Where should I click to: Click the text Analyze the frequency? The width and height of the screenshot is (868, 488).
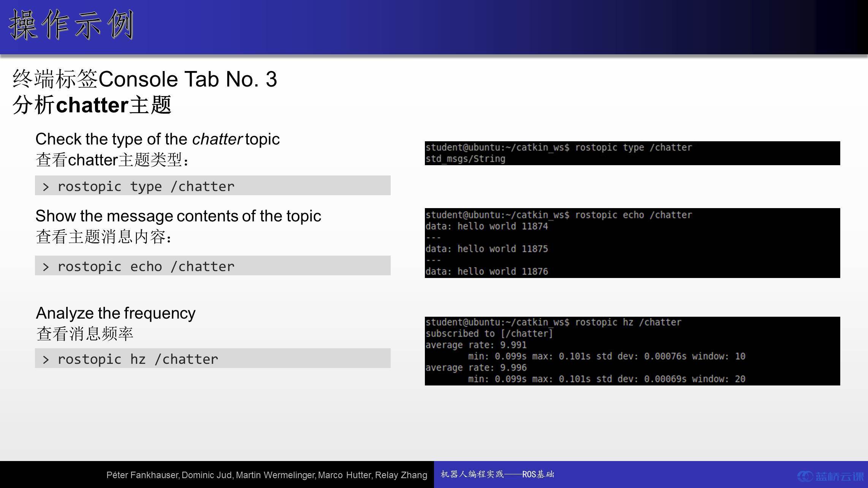tap(116, 313)
